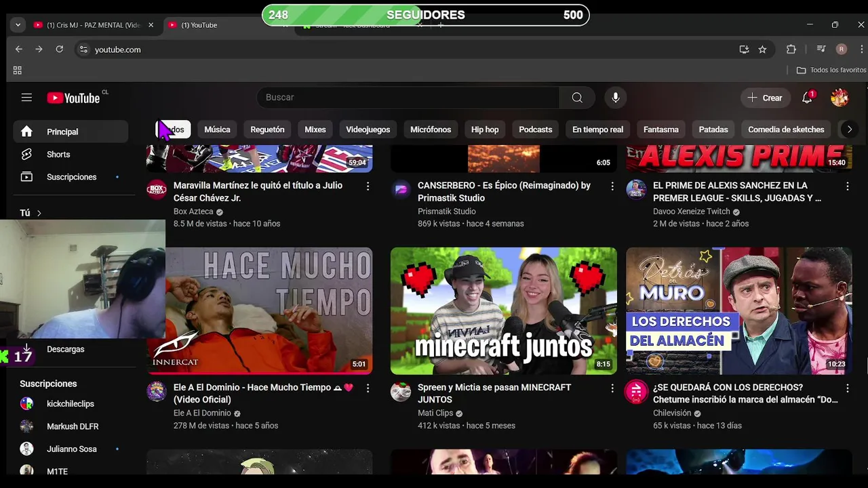
Task: Open Suscripciones in sidebar
Action: click(71, 177)
